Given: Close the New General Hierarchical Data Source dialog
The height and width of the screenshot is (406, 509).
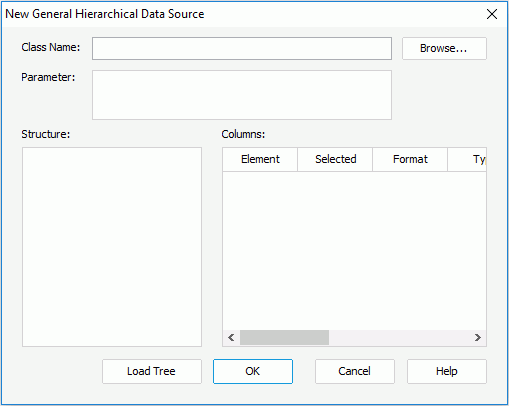Looking at the screenshot, I should pyautogui.click(x=492, y=14).
